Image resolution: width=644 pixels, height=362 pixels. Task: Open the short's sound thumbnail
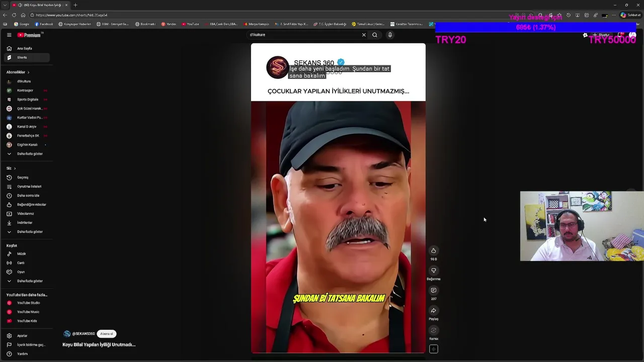pyautogui.click(x=433, y=349)
